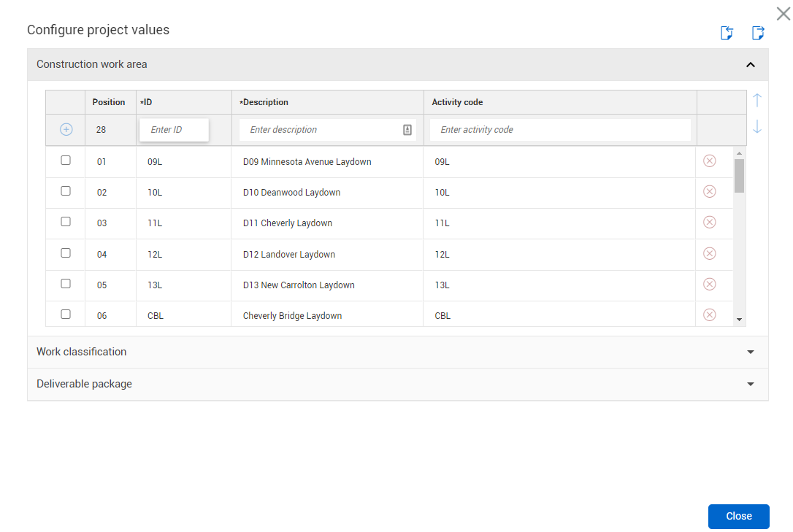Click the Close button

point(738,517)
